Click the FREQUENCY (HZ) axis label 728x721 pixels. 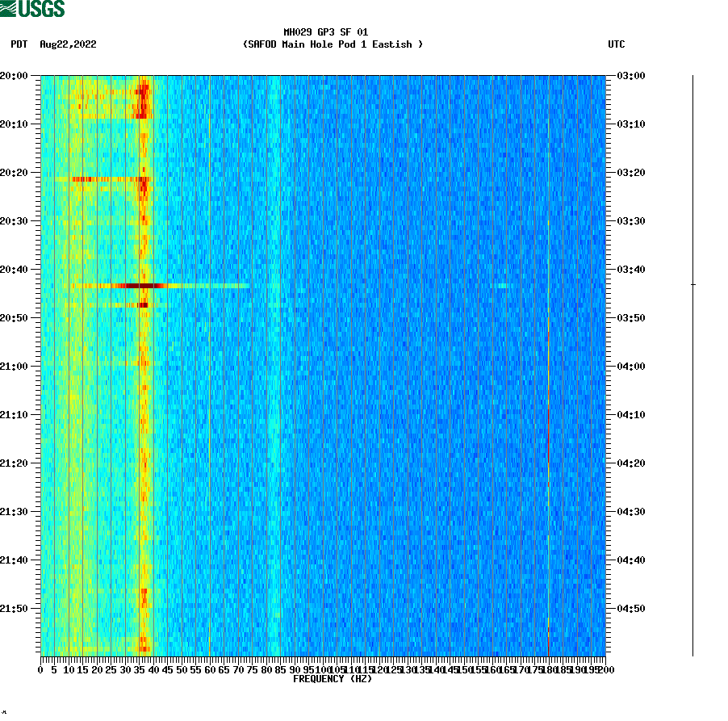(332, 679)
